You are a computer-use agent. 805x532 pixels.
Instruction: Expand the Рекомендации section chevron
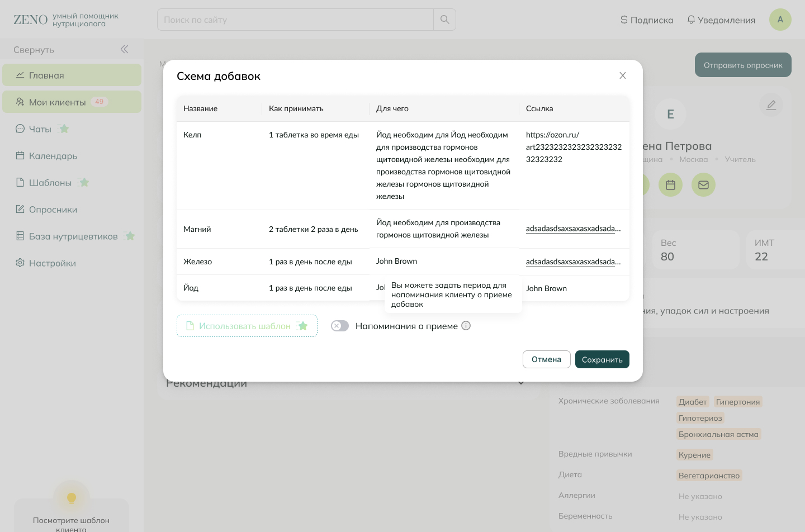click(x=521, y=383)
